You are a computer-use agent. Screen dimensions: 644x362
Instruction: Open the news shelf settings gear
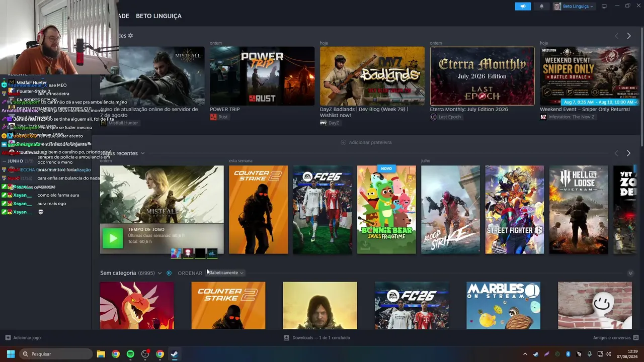[130, 36]
